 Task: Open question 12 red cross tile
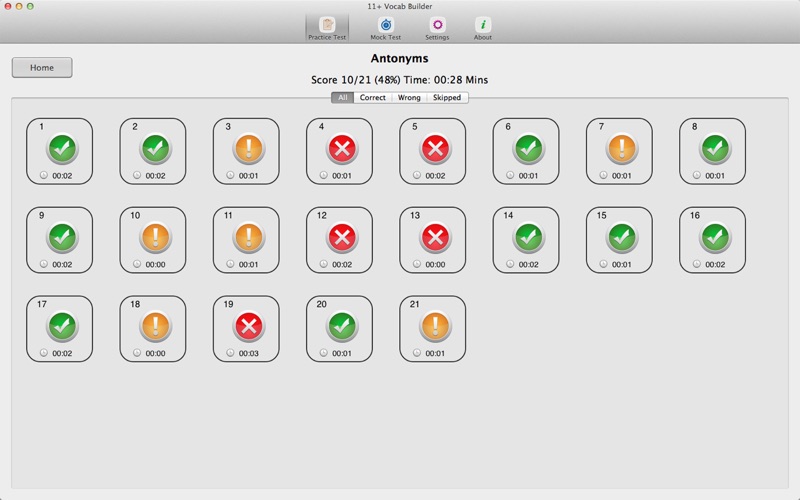coord(339,240)
